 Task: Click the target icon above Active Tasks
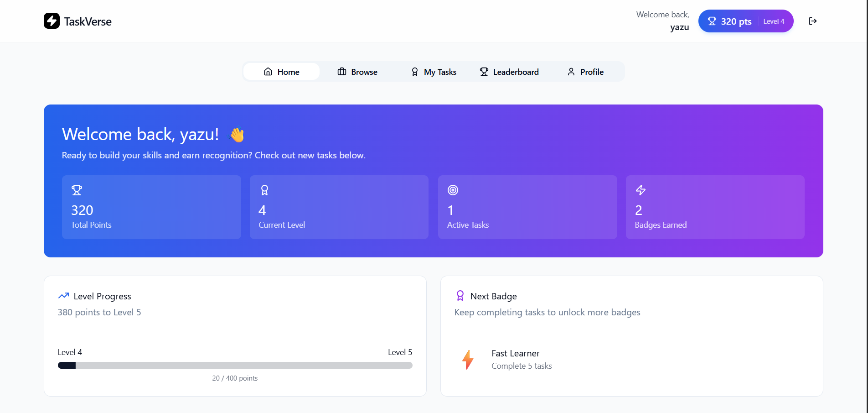[x=453, y=190]
